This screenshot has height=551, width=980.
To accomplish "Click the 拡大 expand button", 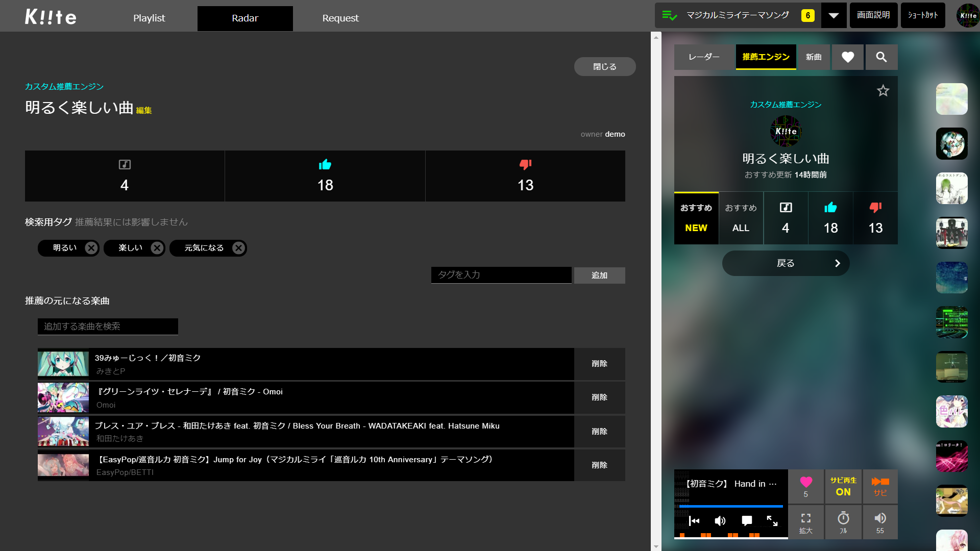I will 806,522.
